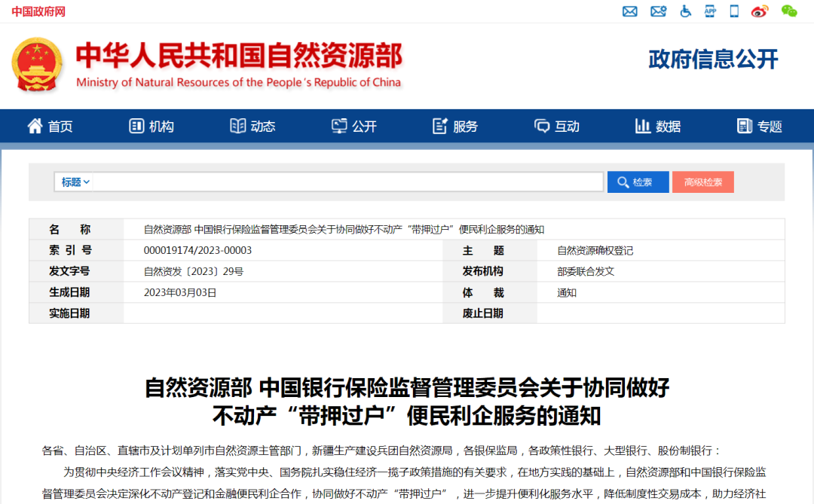
Task: Click the document number 自然资发〔2023〕29号
Action: (x=194, y=271)
